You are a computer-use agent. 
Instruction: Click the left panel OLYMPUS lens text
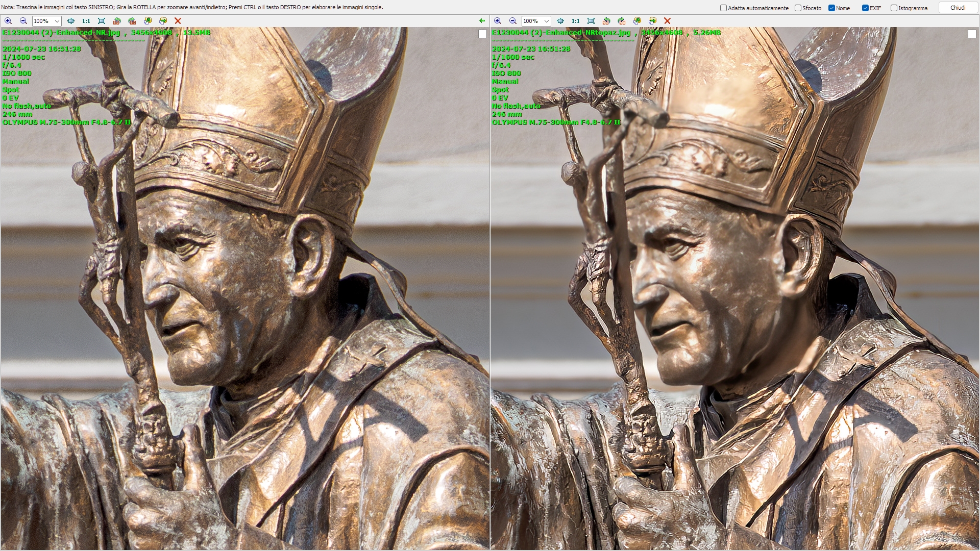tap(67, 122)
